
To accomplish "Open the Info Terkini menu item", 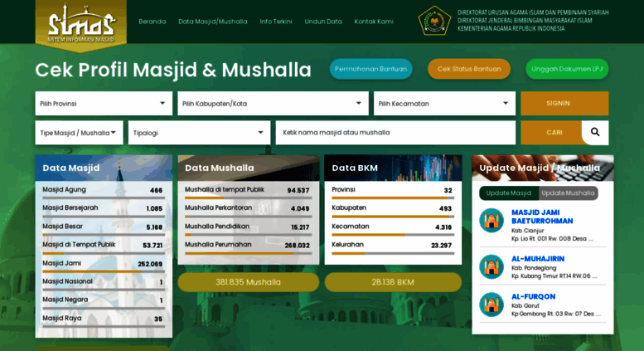I will 276,22.
